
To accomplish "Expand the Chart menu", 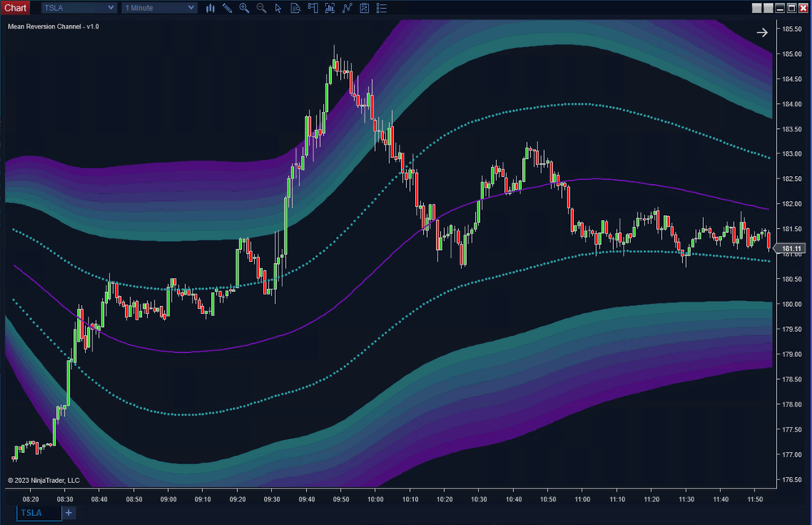I will coord(15,7).
